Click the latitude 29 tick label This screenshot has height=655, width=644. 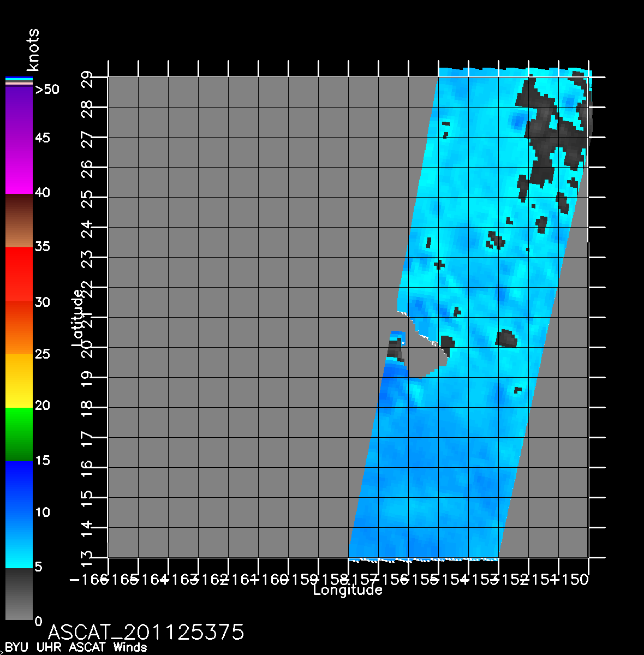(87, 78)
